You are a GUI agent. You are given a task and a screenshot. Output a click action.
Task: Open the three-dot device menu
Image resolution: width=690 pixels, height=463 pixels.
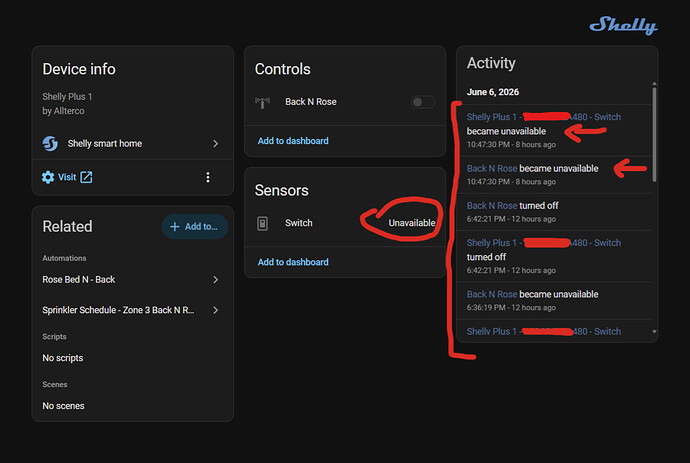[208, 177]
